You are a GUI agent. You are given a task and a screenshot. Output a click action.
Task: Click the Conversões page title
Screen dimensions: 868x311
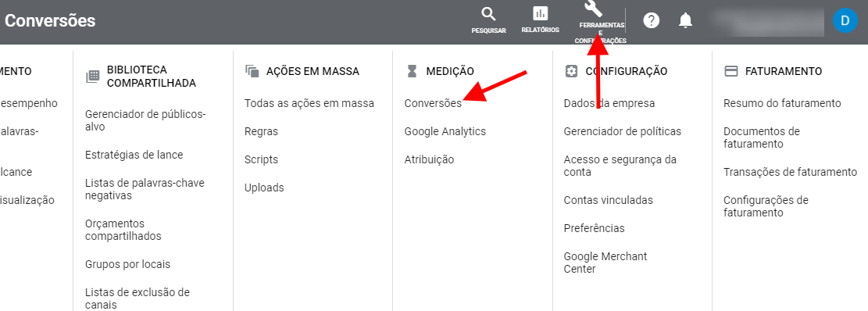[50, 21]
